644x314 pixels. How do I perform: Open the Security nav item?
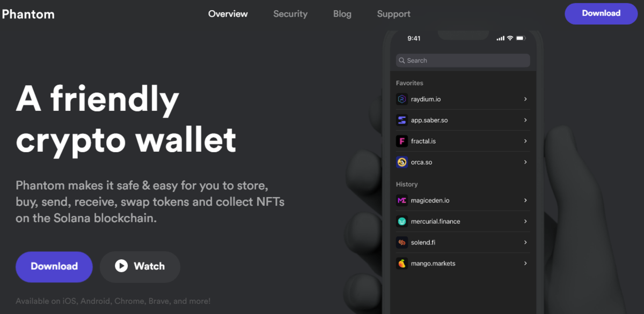click(290, 14)
